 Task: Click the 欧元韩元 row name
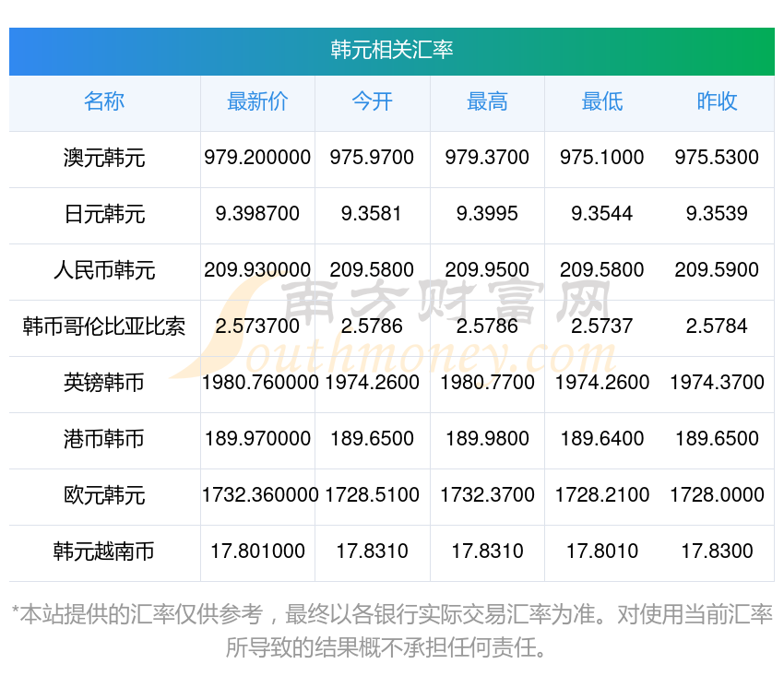point(104,495)
